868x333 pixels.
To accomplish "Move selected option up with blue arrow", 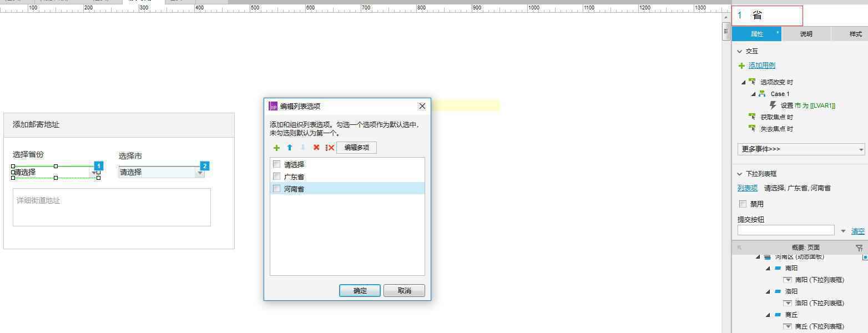I will [x=290, y=148].
